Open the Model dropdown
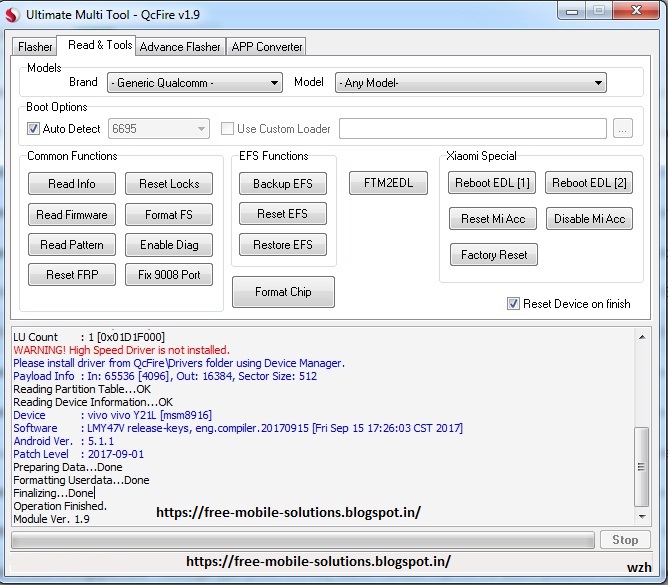The width and height of the screenshot is (668, 585). pos(471,83)
